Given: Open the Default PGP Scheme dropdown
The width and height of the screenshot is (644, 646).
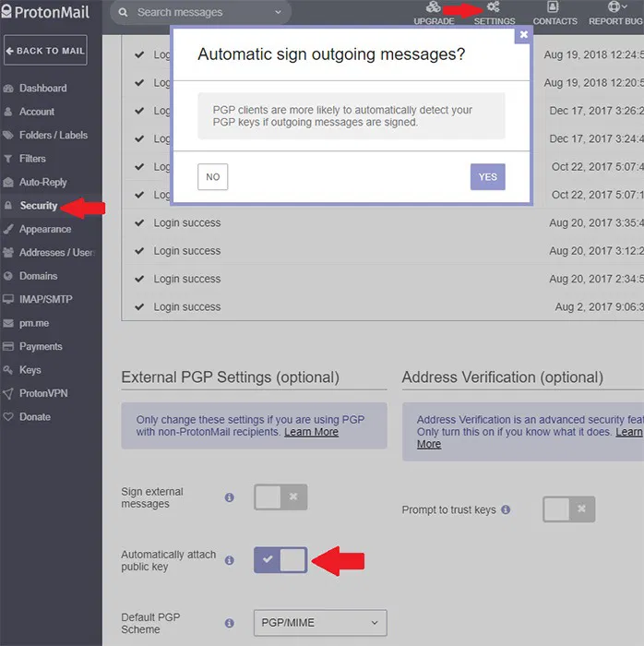Looking at the screenshot, I should pyautogui.click(x=319, y=623).
